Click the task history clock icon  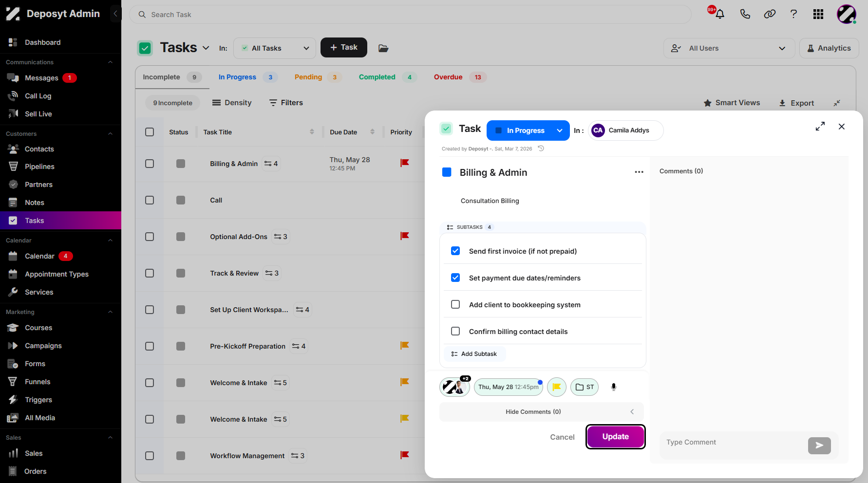coord(541,149)
